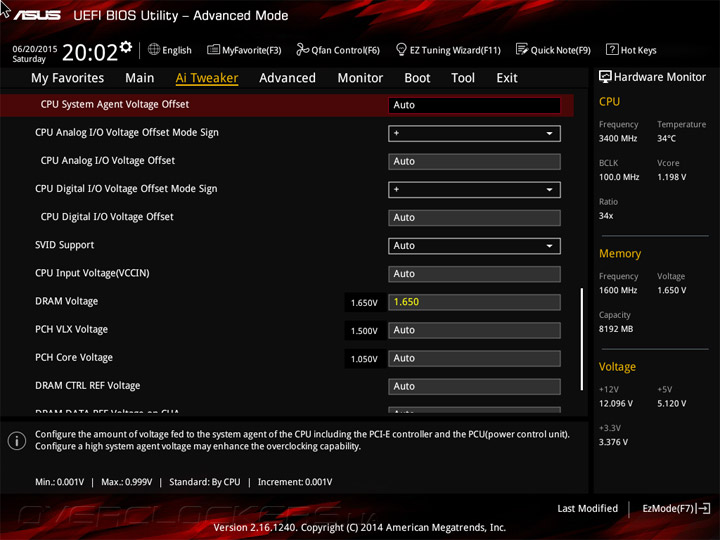720x540 pixels.
Task: Show the Hot Keys list
Action: tap(639, 50)
